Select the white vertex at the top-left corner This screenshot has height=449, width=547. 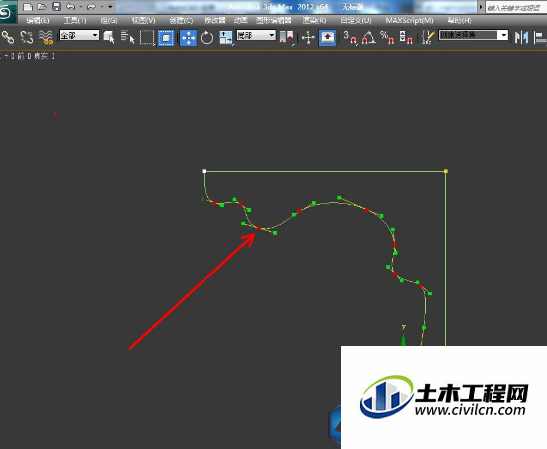[x=204, y=171]
